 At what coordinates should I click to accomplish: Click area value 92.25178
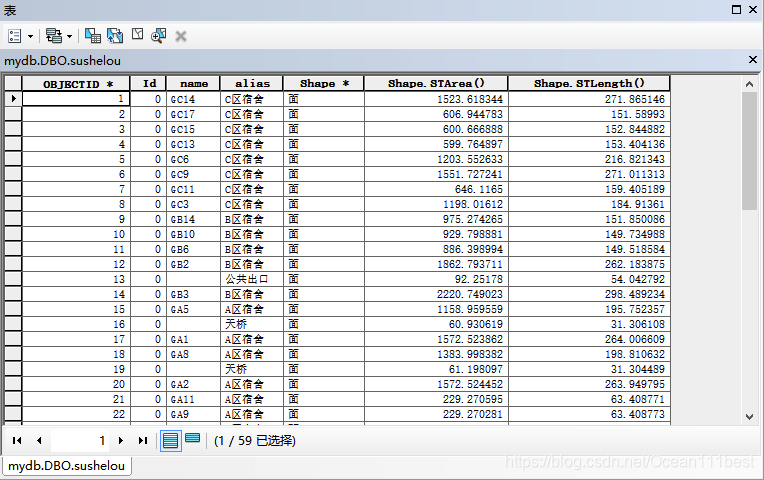436,280
